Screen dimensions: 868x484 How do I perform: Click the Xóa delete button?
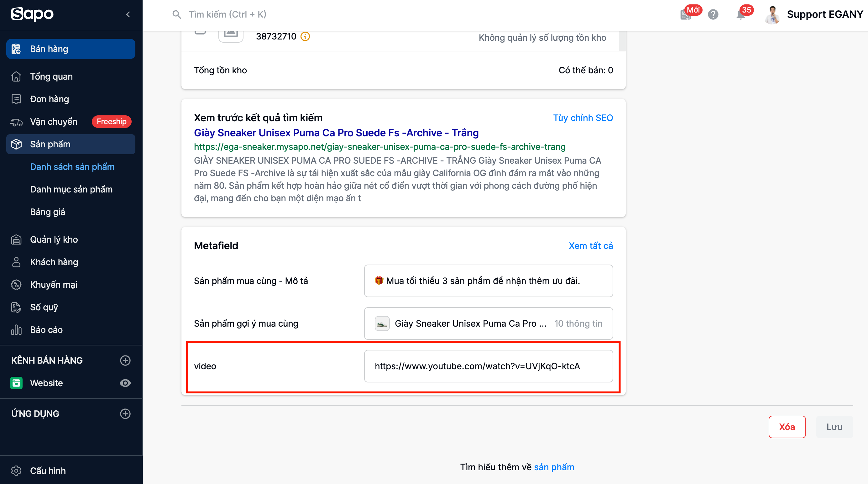click(787, 427)
